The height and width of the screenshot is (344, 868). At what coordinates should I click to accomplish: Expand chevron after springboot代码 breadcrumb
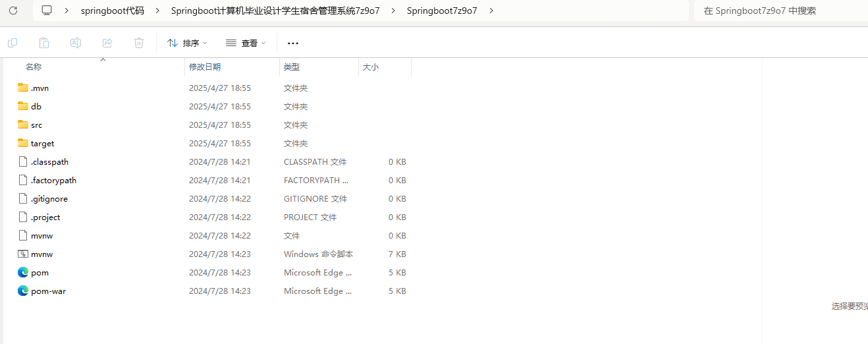tap(157, 11)
